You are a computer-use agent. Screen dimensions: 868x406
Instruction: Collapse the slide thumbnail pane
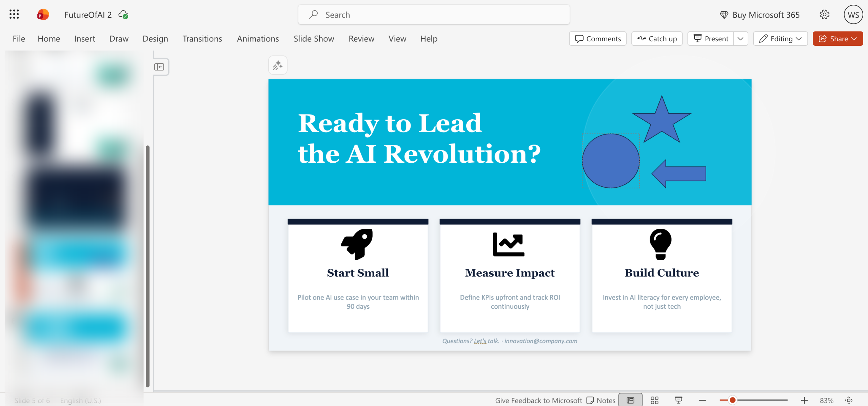click(159, 67)
